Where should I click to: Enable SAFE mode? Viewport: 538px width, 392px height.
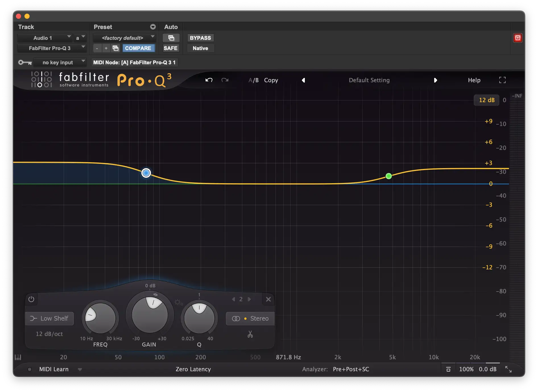tap(170, 48)
